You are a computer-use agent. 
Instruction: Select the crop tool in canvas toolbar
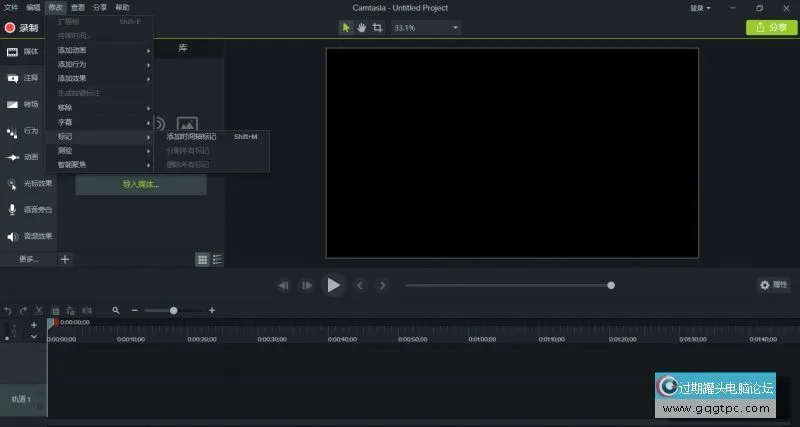(x=377, y=28)
